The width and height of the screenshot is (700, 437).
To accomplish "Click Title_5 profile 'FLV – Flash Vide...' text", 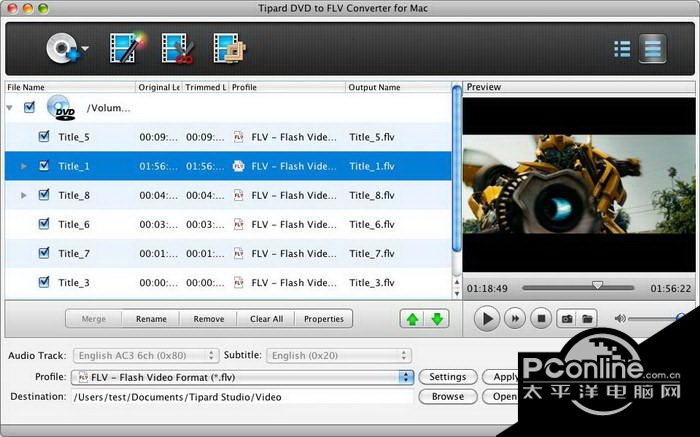I will click(x=294, y=137).
